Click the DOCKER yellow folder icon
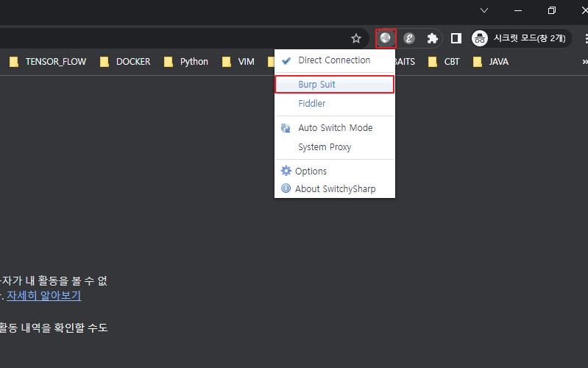 coord(105,62)
